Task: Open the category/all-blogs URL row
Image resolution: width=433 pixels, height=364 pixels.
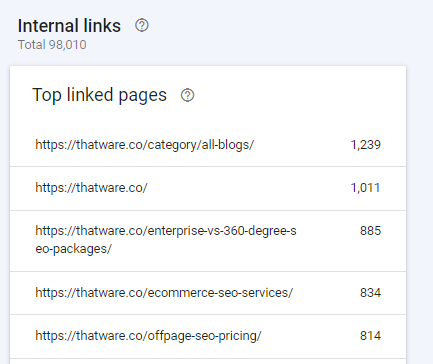Action: click(208, 145)
